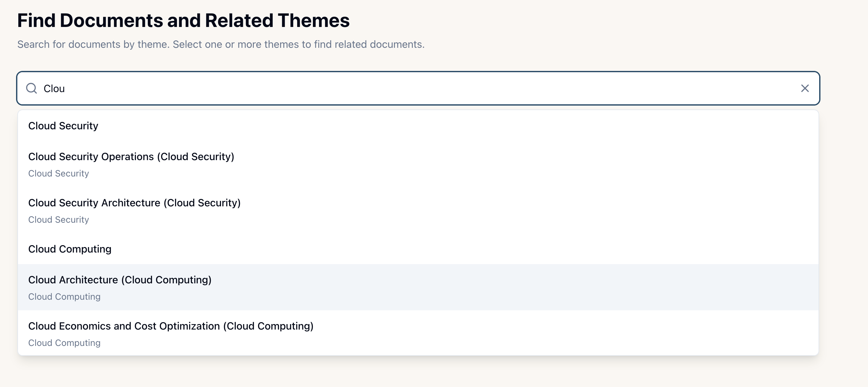Click the Cloud Security subtitle under Cloud Security Operations

click(x=59, y=173)
